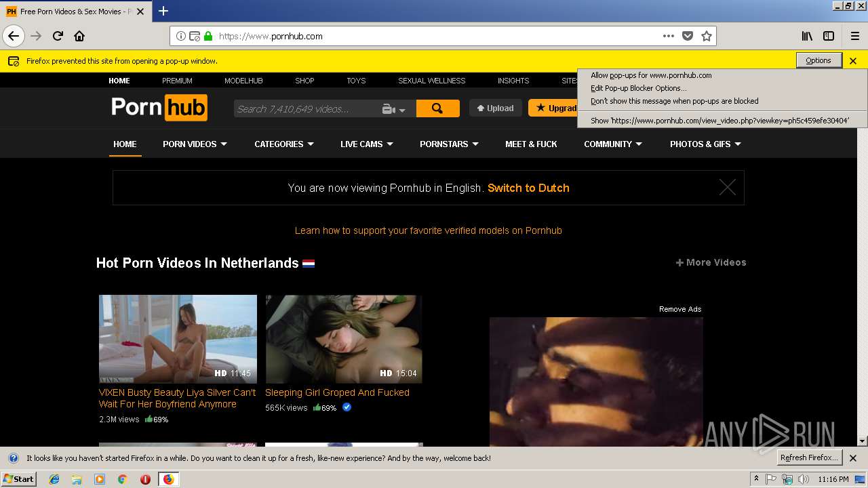The height and width of the screenshot is (488, 868).
Task: Close the pop-up blocked notification bar
Action: [853, 61]
